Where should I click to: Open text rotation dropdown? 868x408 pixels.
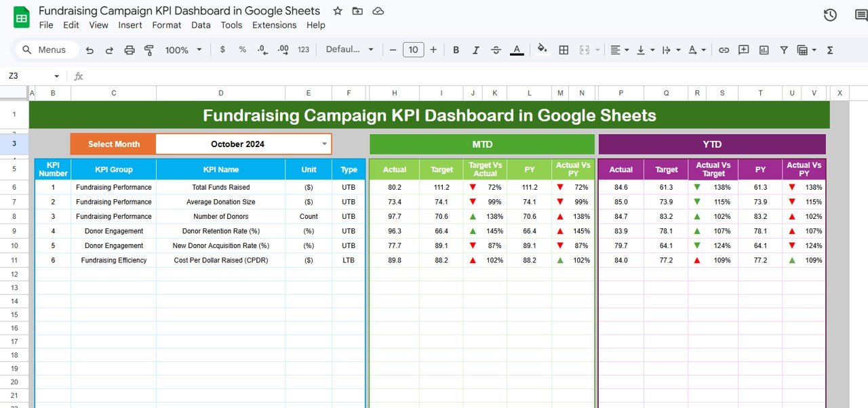point(696,49)
